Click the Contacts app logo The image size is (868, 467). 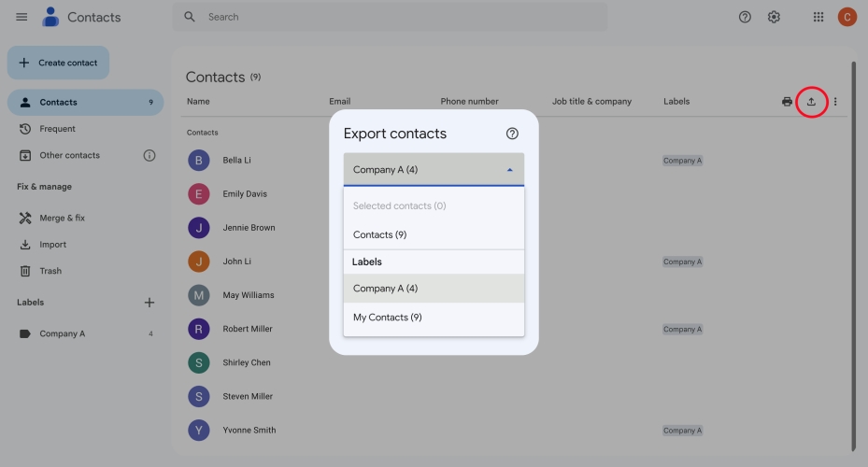(x=50, y=17)
